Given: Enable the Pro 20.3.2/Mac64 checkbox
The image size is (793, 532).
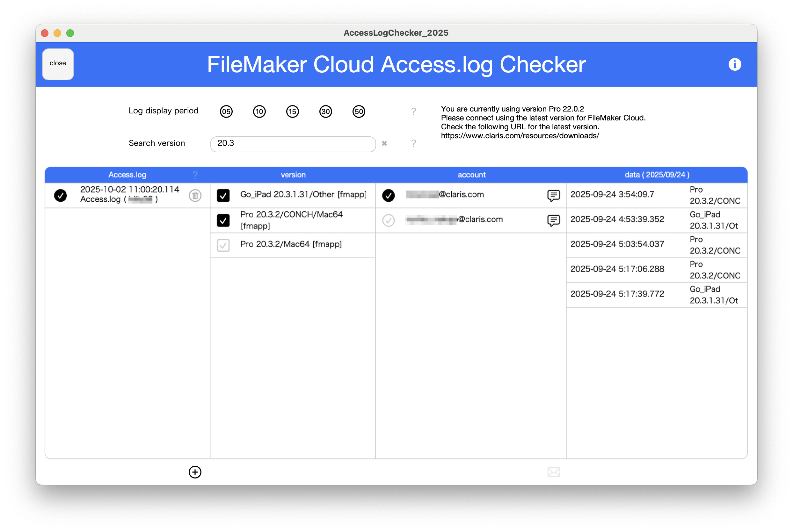Looking at the screenshot, I should [223, 245].
